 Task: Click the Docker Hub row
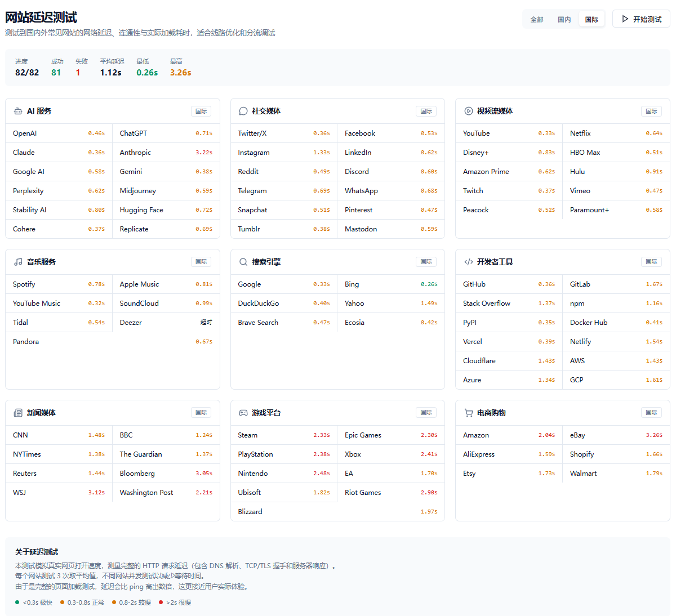tap(616, 323)
